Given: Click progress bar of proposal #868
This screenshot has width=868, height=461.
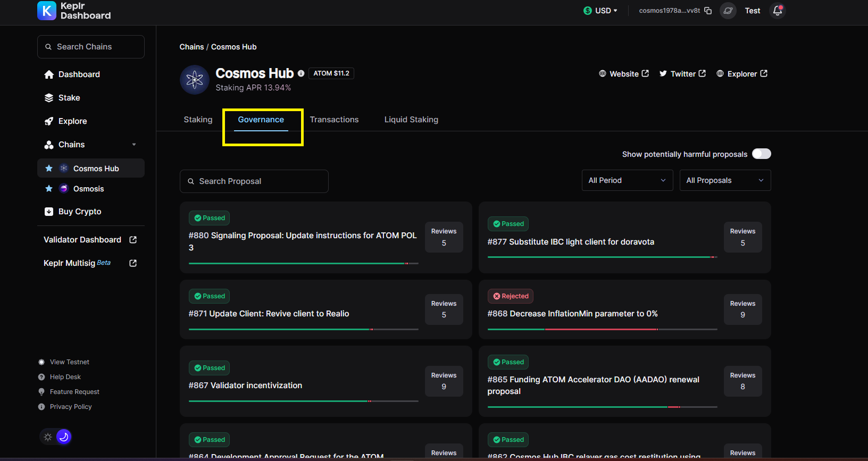Looking at the screenshot, I should (603, 329).
